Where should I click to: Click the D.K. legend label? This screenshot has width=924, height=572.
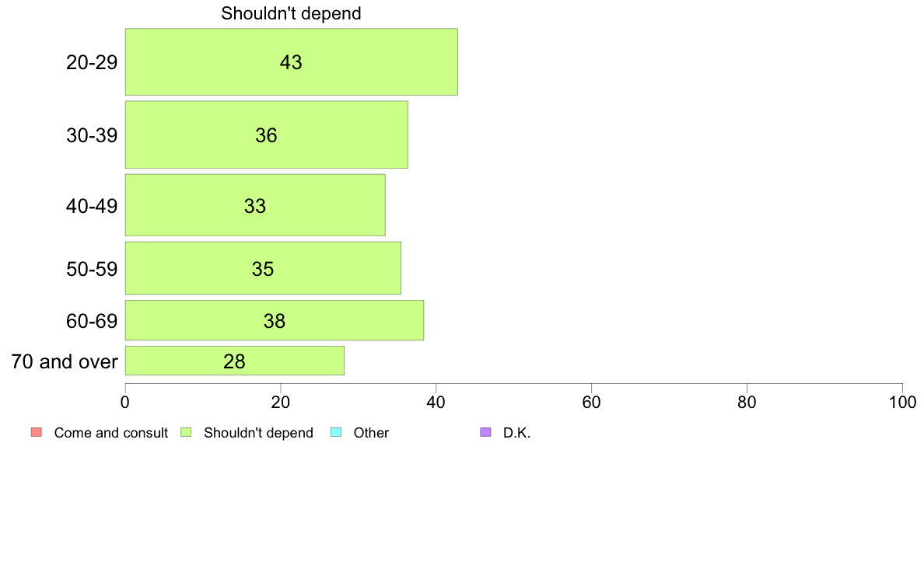coord(516,433)
